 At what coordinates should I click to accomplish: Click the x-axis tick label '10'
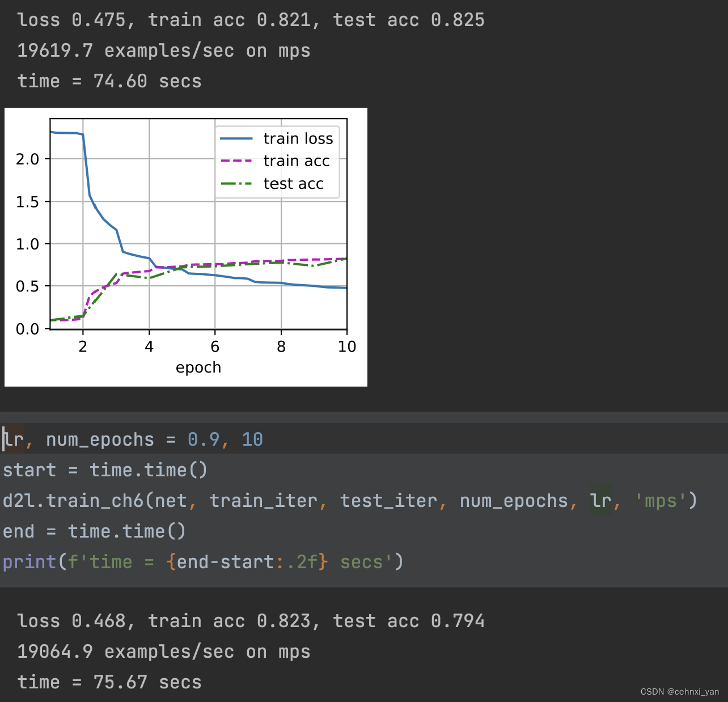pyautogui.click(x=347, y=346)
